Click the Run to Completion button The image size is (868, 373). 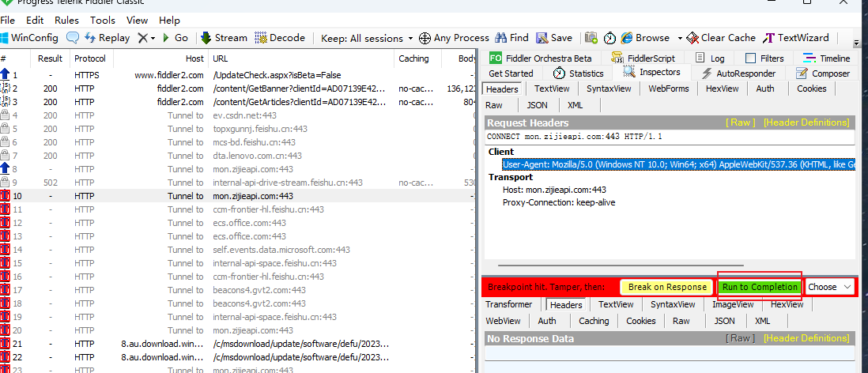(760, 287)
